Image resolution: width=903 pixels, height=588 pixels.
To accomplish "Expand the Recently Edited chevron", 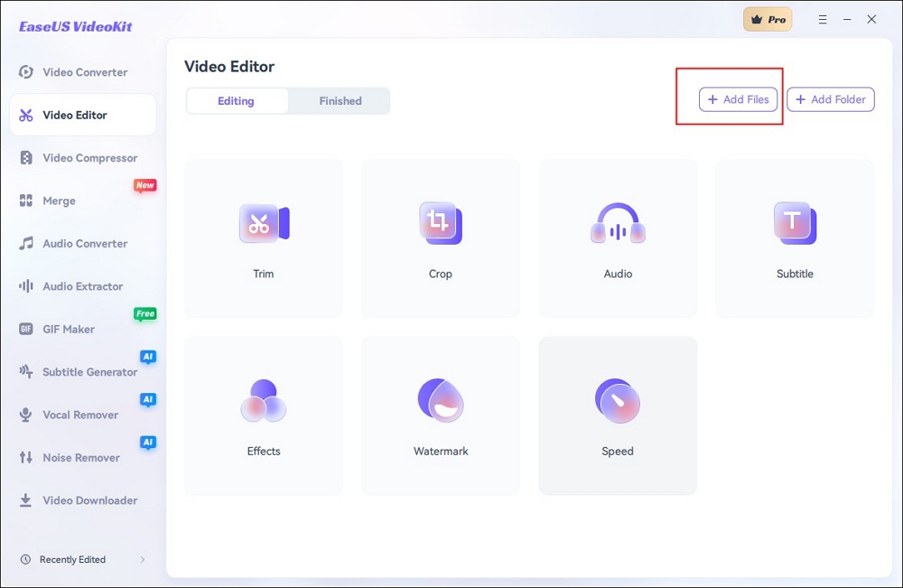I will click(143, 559).
